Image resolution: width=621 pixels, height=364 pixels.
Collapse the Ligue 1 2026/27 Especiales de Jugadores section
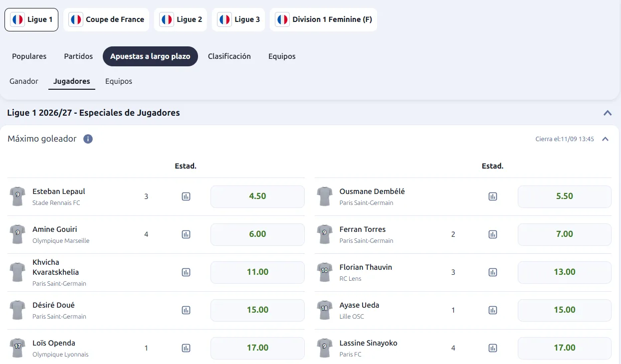(608, 113)
